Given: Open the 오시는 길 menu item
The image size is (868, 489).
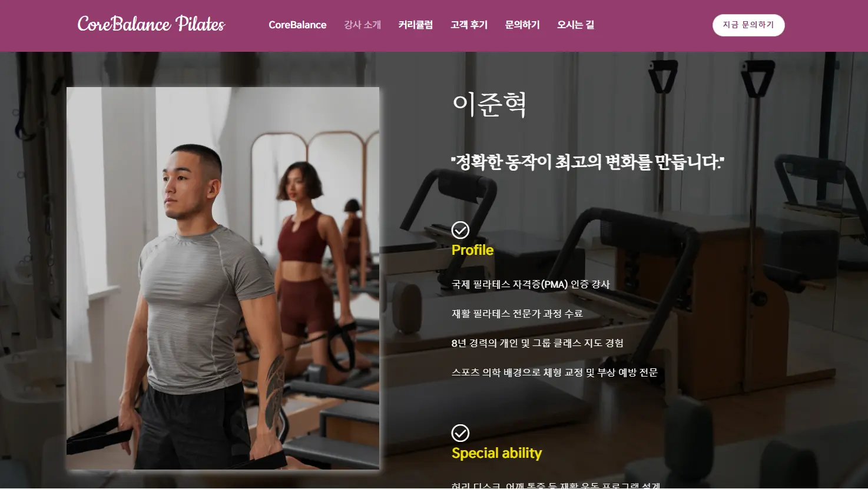Looking at the screenshot, I should click(x=575, y=25).
